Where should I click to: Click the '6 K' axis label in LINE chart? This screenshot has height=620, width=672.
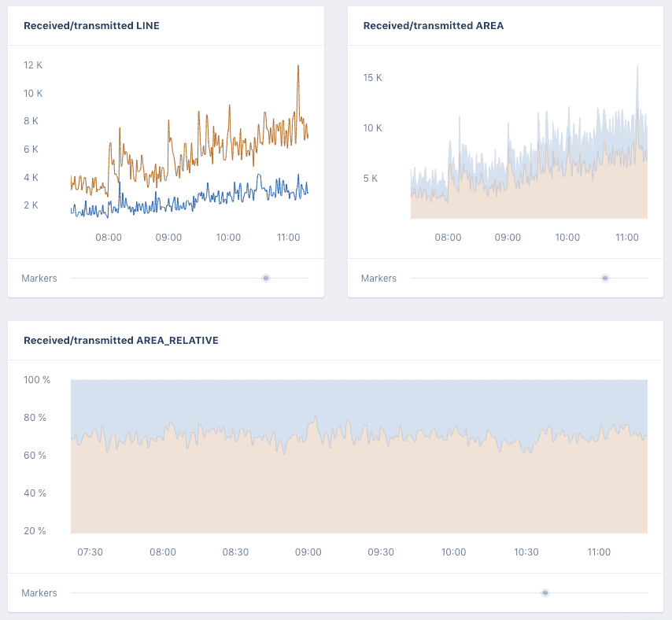point(31,149)
